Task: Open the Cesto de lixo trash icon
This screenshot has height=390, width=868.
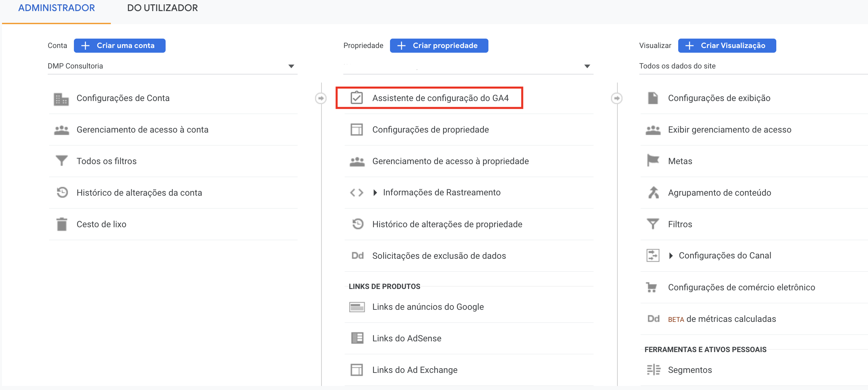Action: pos(61,224)
